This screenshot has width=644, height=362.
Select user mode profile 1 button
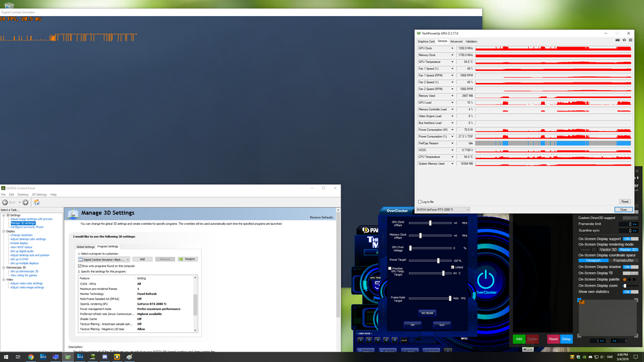coord(361,340)
